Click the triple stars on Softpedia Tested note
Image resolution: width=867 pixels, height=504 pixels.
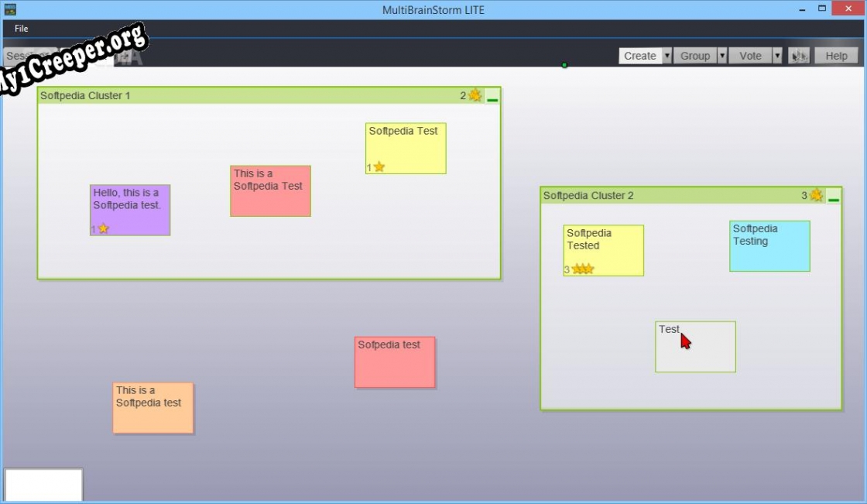coord(583,269)
